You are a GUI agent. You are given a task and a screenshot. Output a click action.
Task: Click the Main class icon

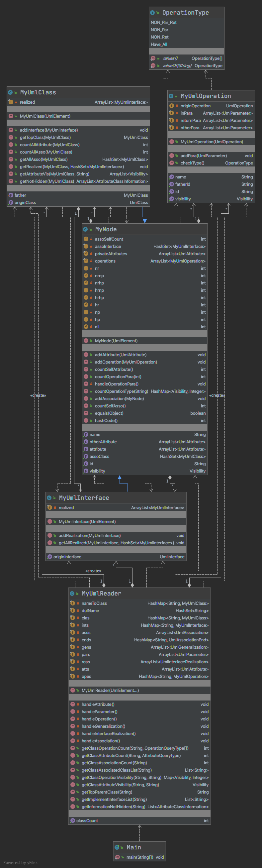[117, 847]
